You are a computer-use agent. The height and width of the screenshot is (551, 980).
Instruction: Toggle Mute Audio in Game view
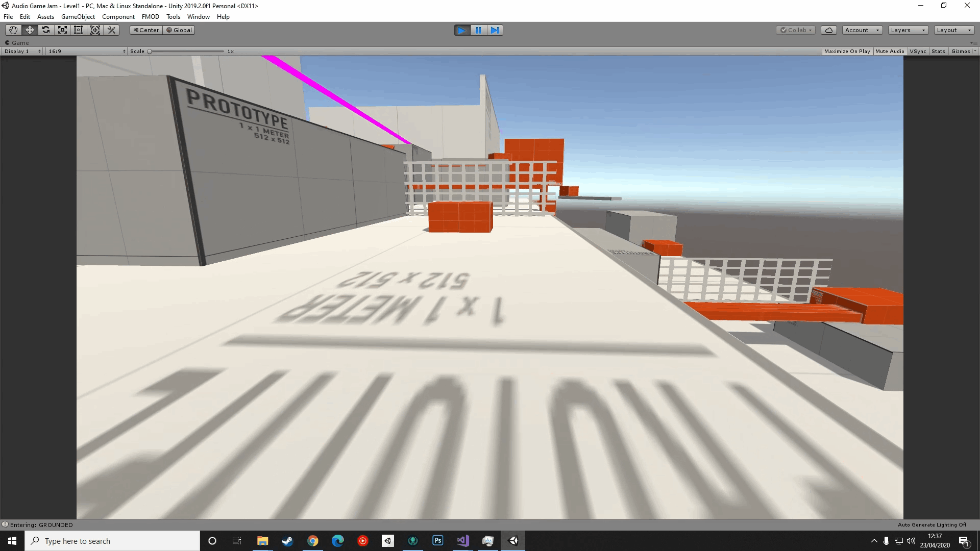pyautogui.click(x=890, y=51)
